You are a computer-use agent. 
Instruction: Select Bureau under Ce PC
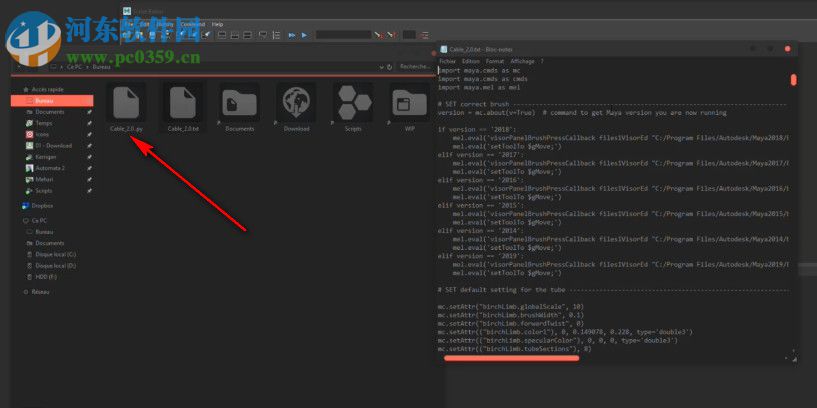[44, 232]
